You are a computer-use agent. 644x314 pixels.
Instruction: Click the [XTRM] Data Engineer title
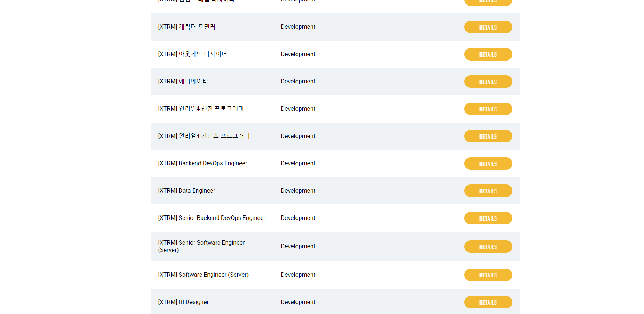click(186, 191)
